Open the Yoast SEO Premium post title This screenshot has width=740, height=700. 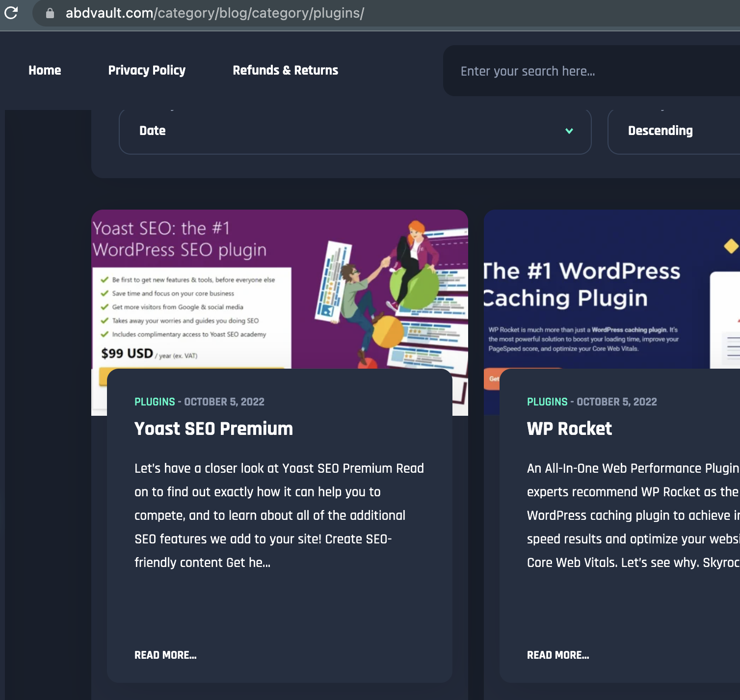[x=213, y=429]
